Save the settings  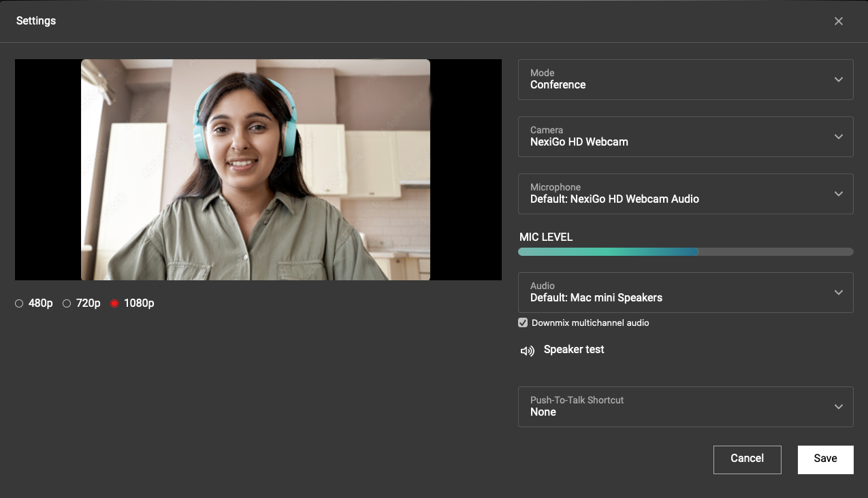[825, 459]
